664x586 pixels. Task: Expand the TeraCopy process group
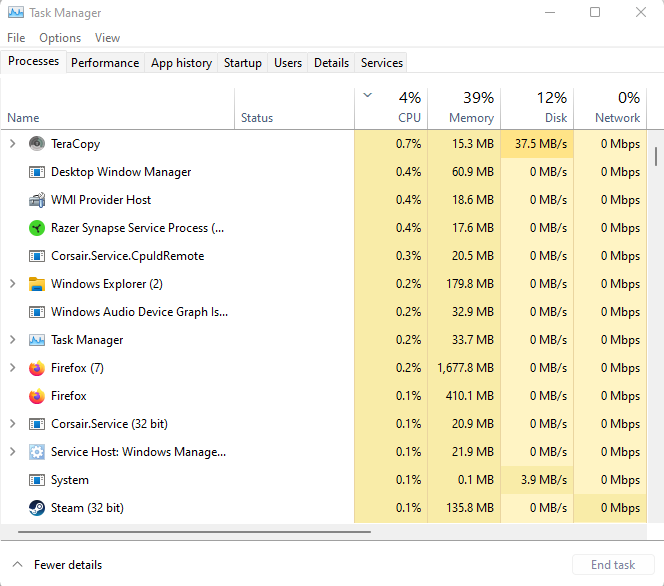[x=13, y=144]
